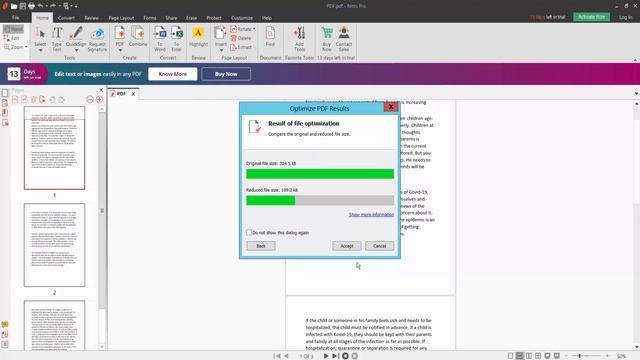Zoom out page thumbnails with minus icon

coord(90,100)
